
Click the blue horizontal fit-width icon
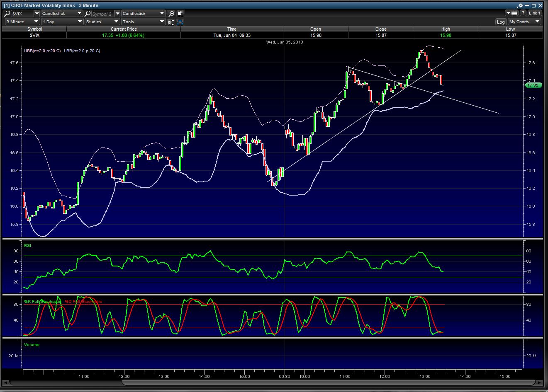tap(180, 22)
